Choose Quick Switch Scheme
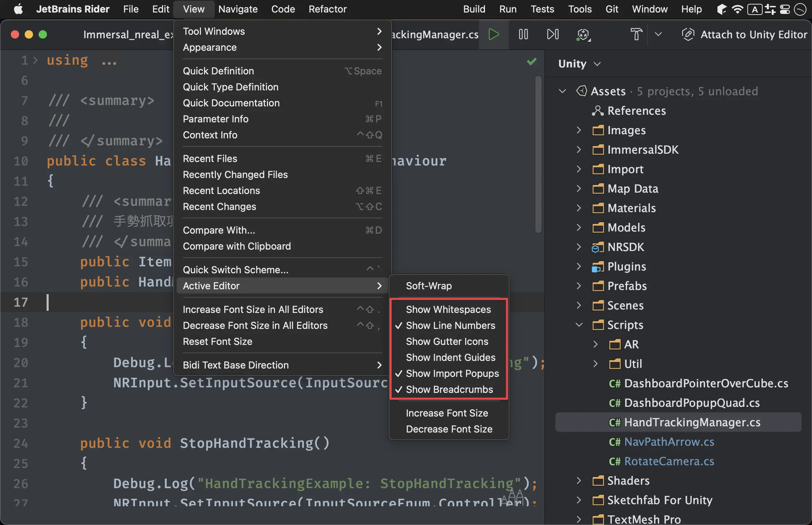This screenshot has width=812, height=525. [x=282, y=270]
